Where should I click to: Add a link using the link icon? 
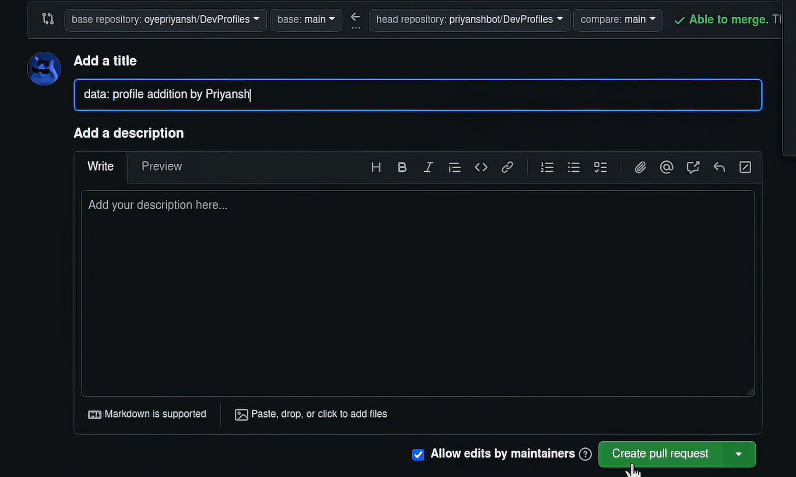click(x=507, y=167)
